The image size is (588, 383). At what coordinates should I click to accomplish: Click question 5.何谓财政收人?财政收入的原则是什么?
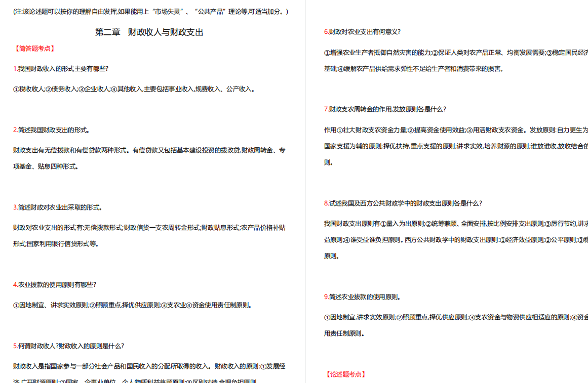68,346
